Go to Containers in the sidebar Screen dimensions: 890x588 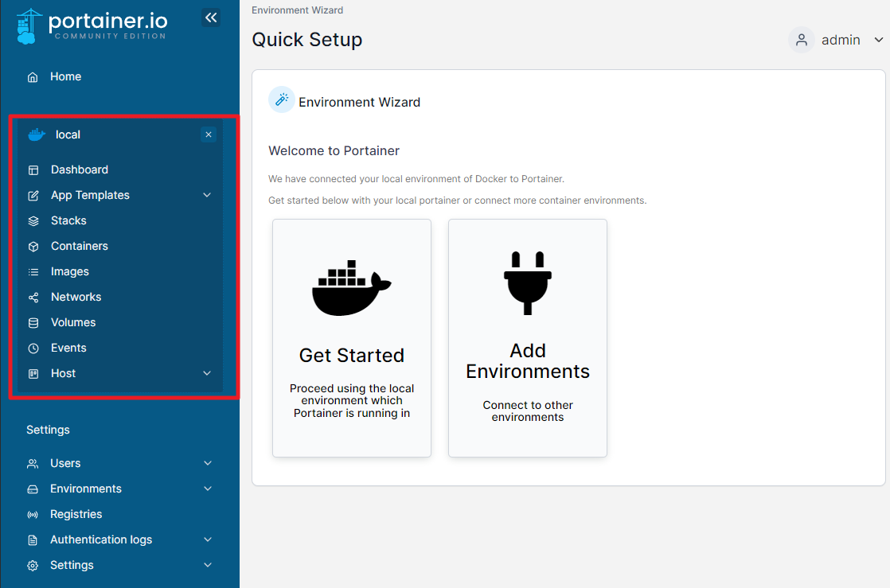[x=80, y=247]
